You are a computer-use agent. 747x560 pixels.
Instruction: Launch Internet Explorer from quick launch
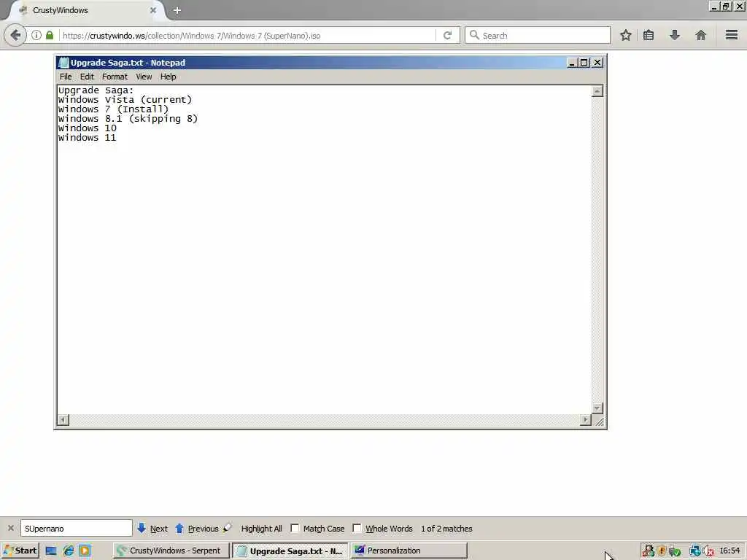click(68, 551)
